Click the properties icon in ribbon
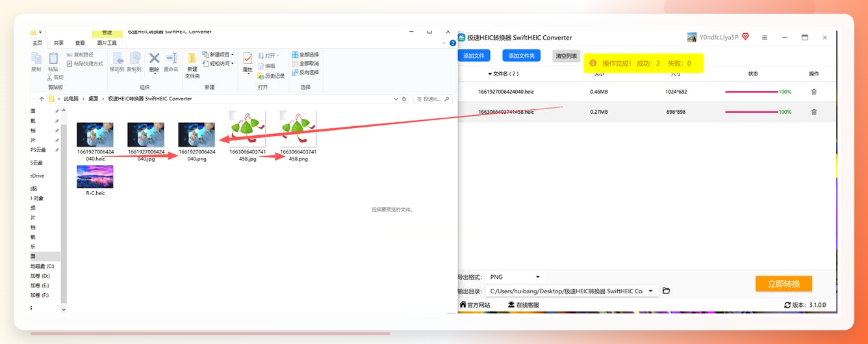868x344 pixels. click(x=248, y=59)
